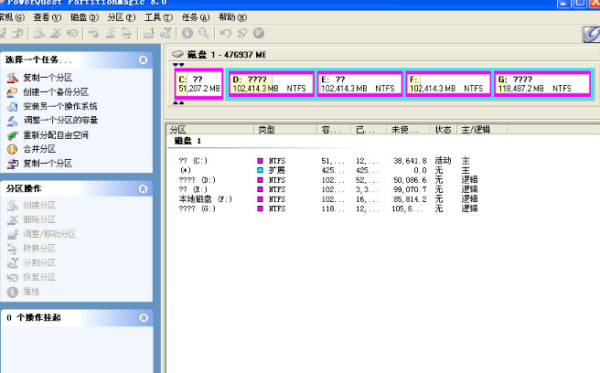Click the 状态 column header
Image resolution: width=600 pixels, height=373 pixels.
(x=443, y=130)
